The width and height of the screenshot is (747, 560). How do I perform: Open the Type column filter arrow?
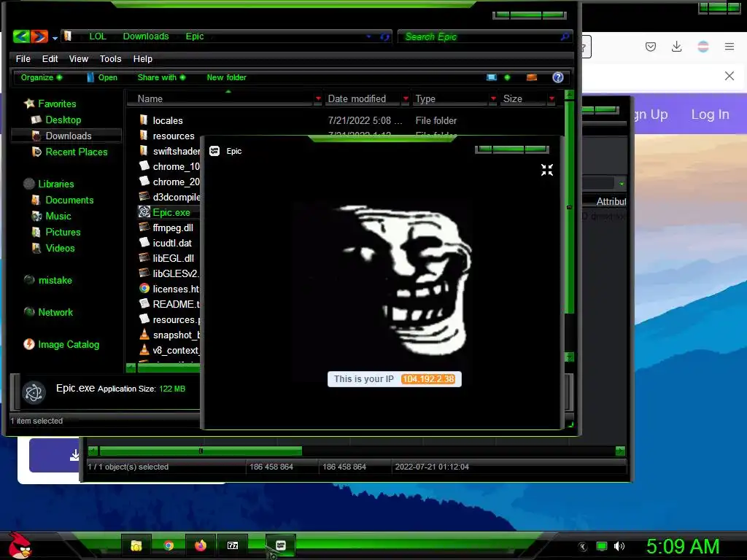(x=493, y=98)
